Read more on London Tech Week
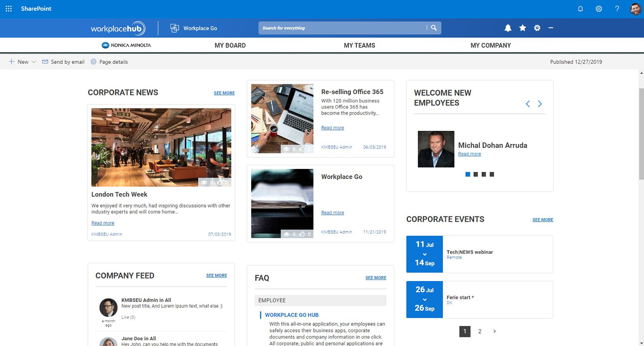The height and width of the screenshot is (346, 644). [x=103, y=223]
